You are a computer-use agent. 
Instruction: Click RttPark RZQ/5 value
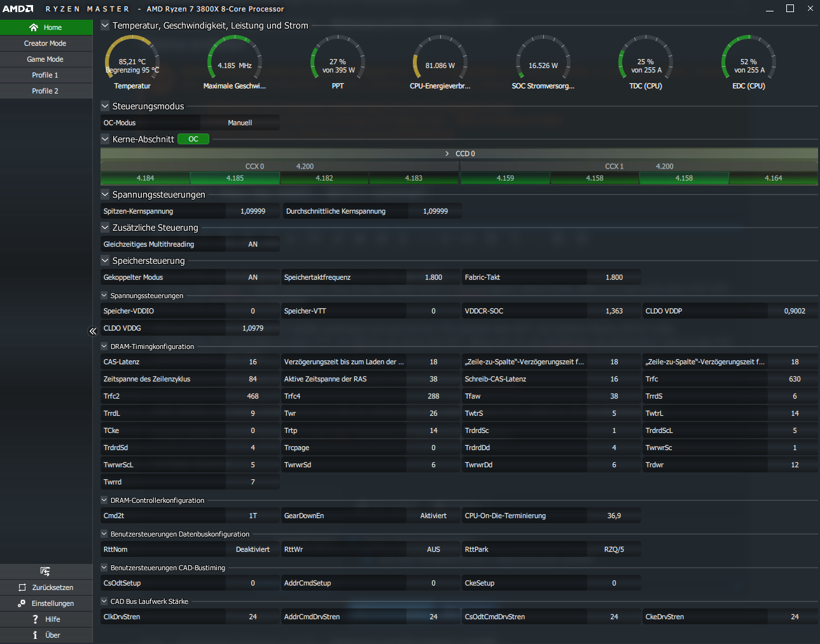coord(614,549)
